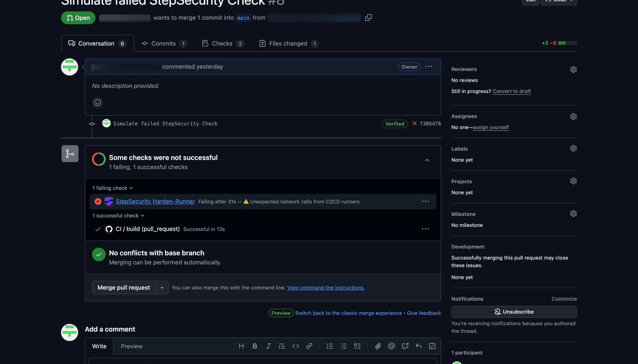Reference an issue or pull request icon

coord(405,346)
